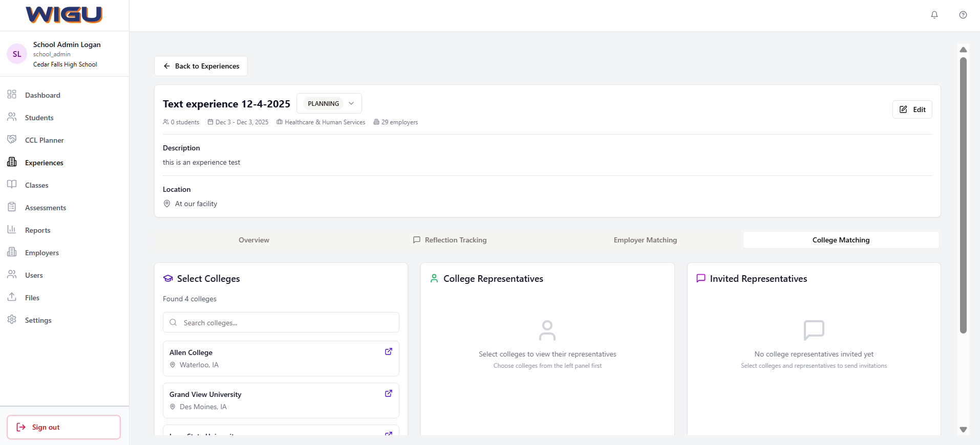Select the Overview tab
980x445 pixels.
pos(253,240)
